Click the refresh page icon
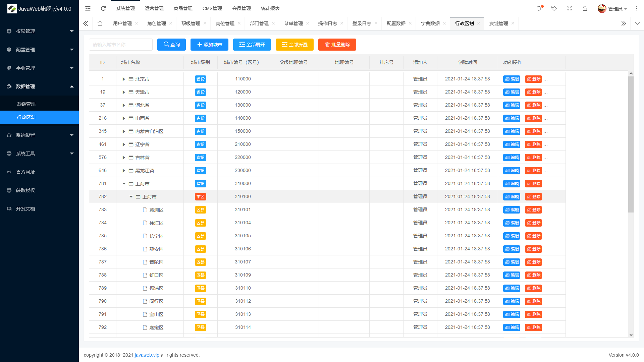Image resolution: width=644 pixels, height=362 pixels. tap(103, 8)
